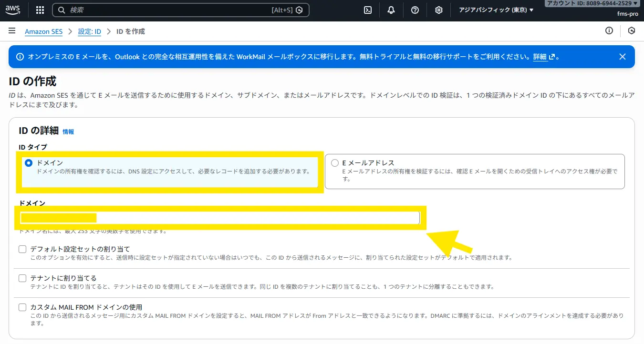This screenshot has height=344, width=644.
Task: Open the info panel icon at right
Action: [x=609, y=31]
